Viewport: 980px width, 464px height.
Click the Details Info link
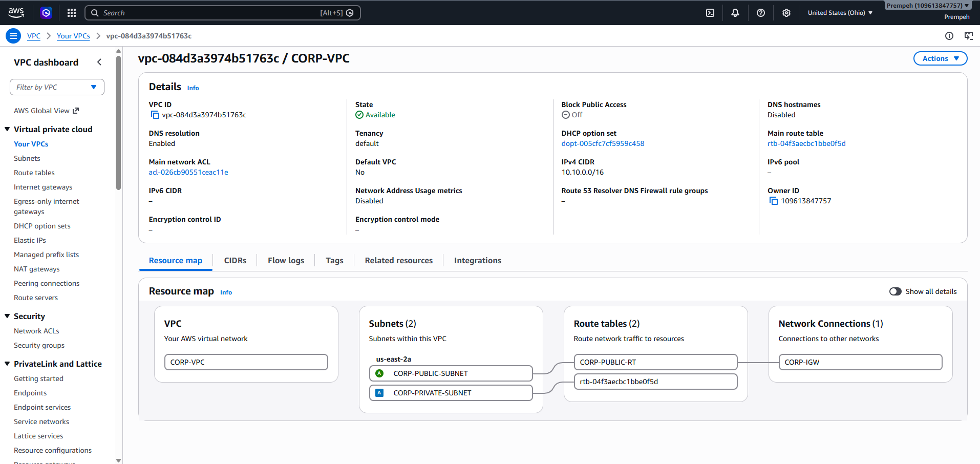pos(193,88)
